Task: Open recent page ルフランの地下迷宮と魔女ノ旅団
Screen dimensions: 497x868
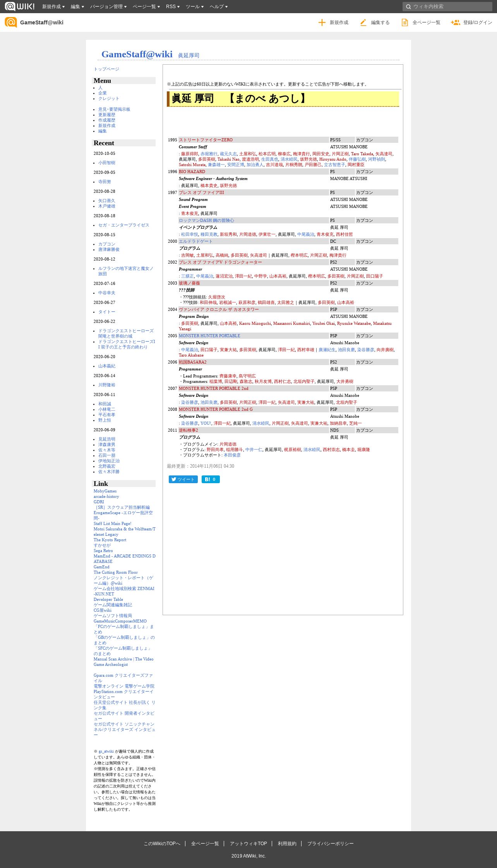Action: point(126,271)
